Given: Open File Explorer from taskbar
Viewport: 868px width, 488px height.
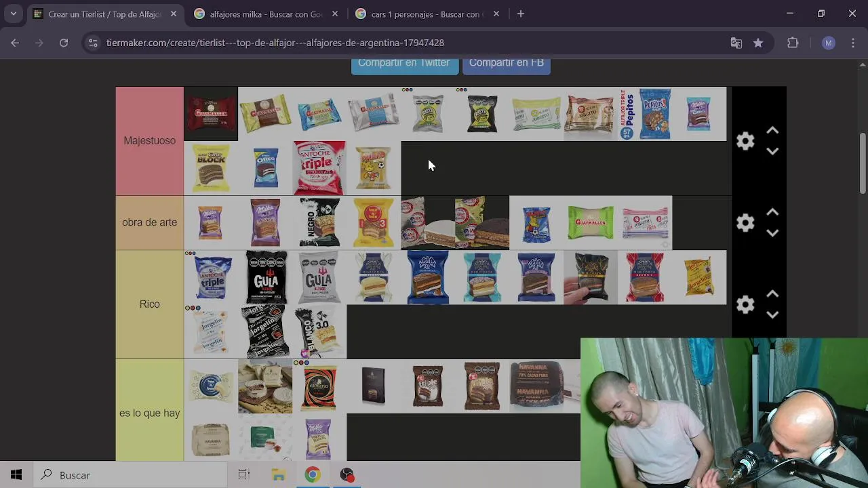Looking at the screenshot, I should click(278, 475).
